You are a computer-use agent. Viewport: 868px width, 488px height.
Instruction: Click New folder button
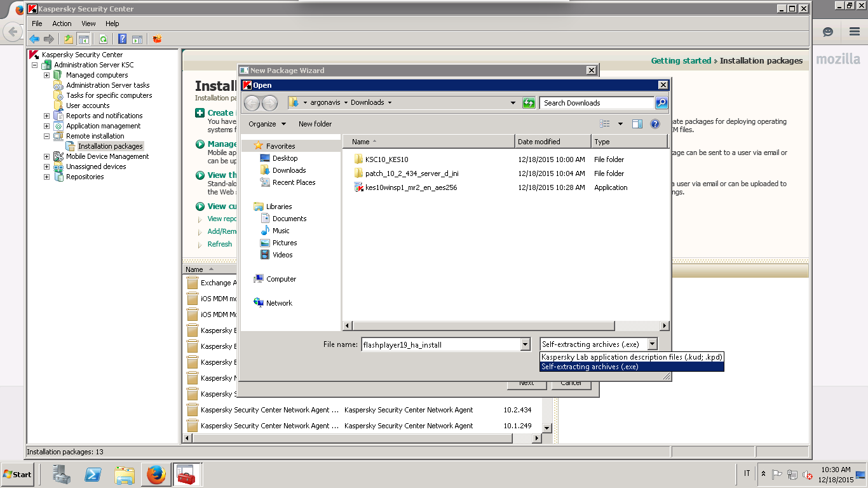[315, 124]
